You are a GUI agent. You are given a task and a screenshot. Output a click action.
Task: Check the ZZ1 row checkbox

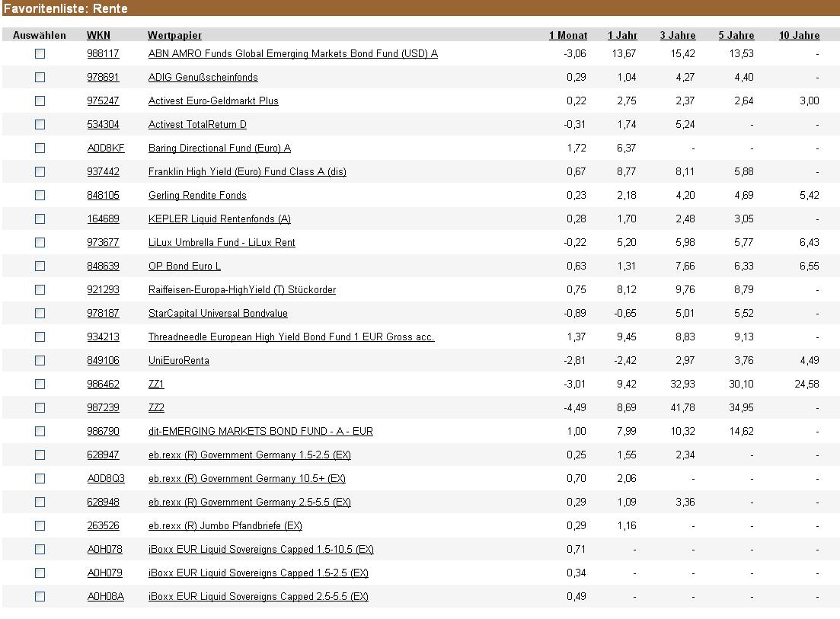pyautogui.click(x=40, y=384)
